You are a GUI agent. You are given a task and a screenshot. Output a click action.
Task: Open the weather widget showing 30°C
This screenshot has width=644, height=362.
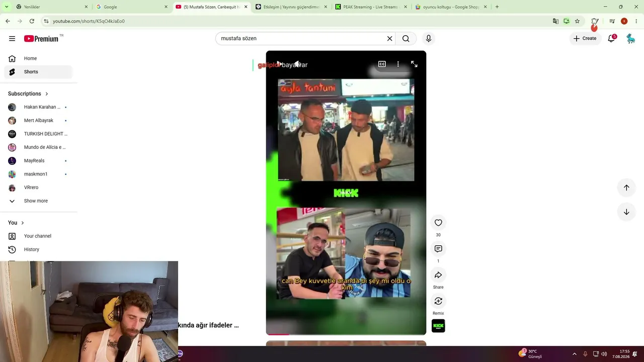pos(530,354)
